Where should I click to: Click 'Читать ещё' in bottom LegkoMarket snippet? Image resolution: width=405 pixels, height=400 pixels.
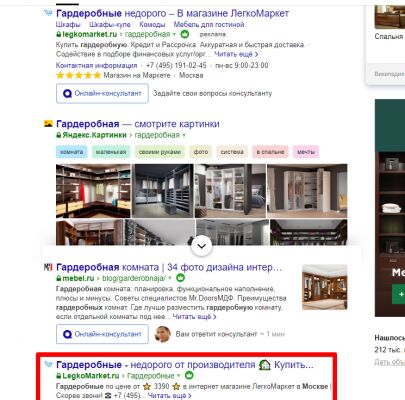pyautogui.click(x=170, y=396)
